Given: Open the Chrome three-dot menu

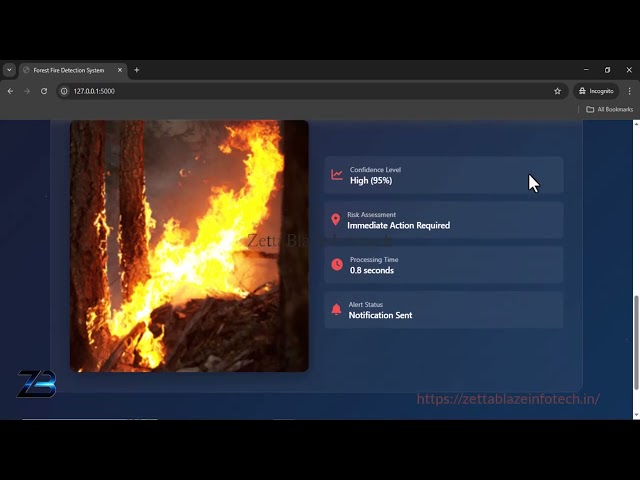Looking at the screenshot, I should coord(629,91).
